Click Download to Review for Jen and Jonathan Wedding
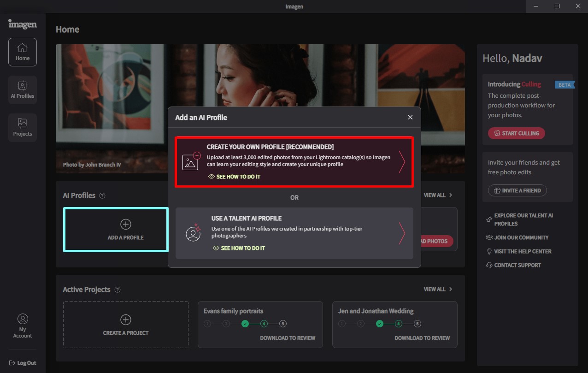Viewport: 588px width, 373px height. pos(422,338)
